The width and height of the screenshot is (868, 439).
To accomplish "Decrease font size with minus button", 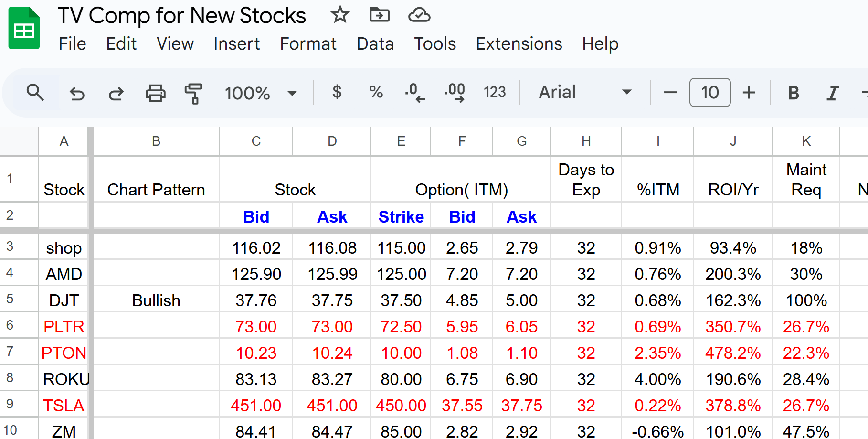I will click(670, 92).
